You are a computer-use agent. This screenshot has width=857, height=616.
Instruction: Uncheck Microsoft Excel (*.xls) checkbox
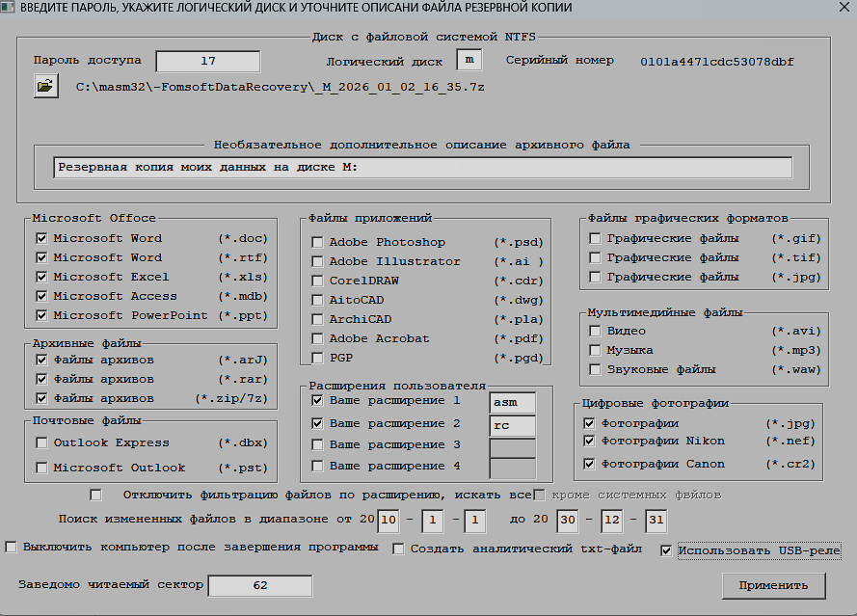(41, 277)
